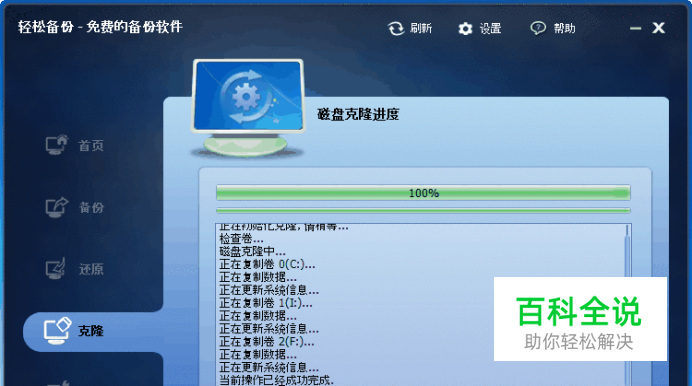Minimize the 轻松备份 window

[636, 28]
